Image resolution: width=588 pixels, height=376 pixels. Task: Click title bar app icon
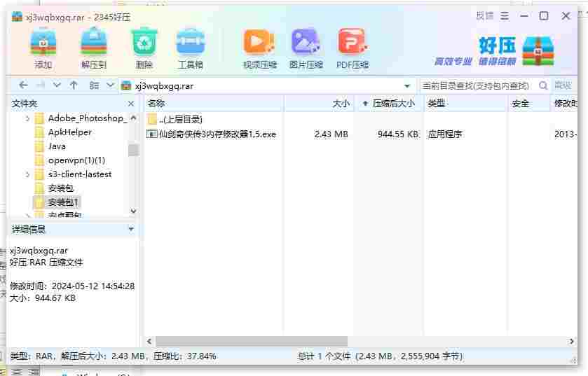pos(17,17)
